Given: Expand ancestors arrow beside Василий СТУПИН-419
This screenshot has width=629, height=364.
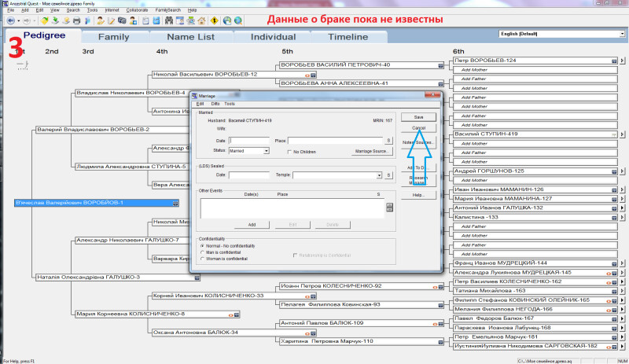Looking at the screenshot, I should pyautogui.click(x=622, y=134).
